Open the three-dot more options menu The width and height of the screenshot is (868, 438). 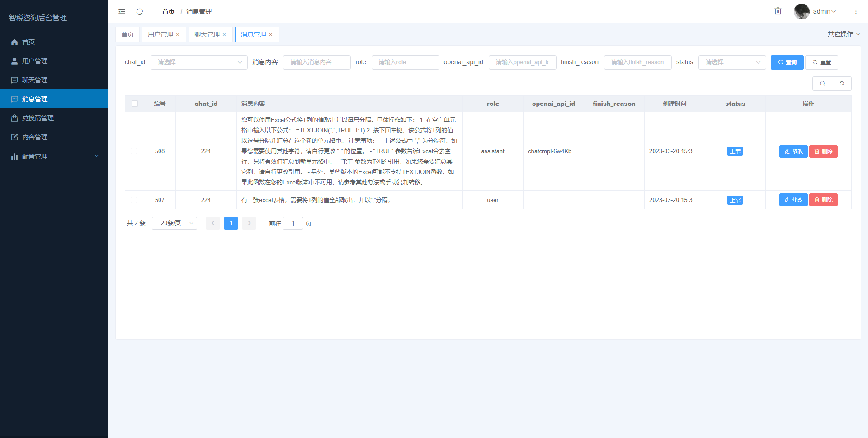coord(856,11)
